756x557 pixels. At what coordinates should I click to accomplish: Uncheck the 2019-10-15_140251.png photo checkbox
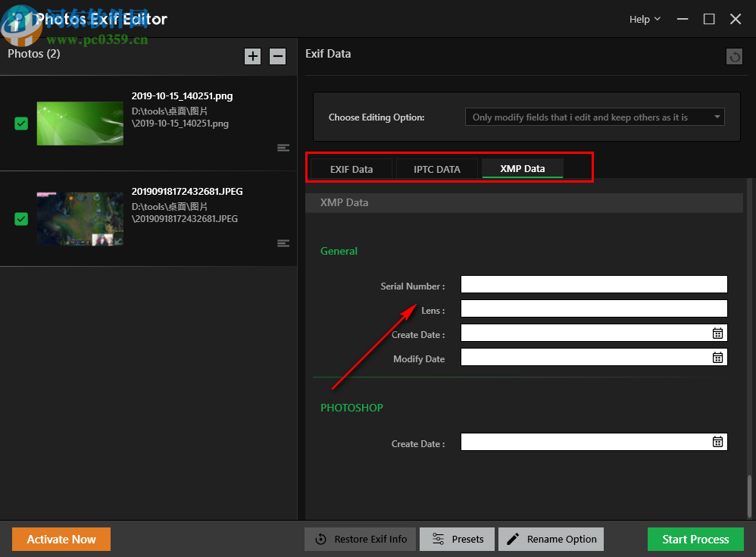[20, 123]
